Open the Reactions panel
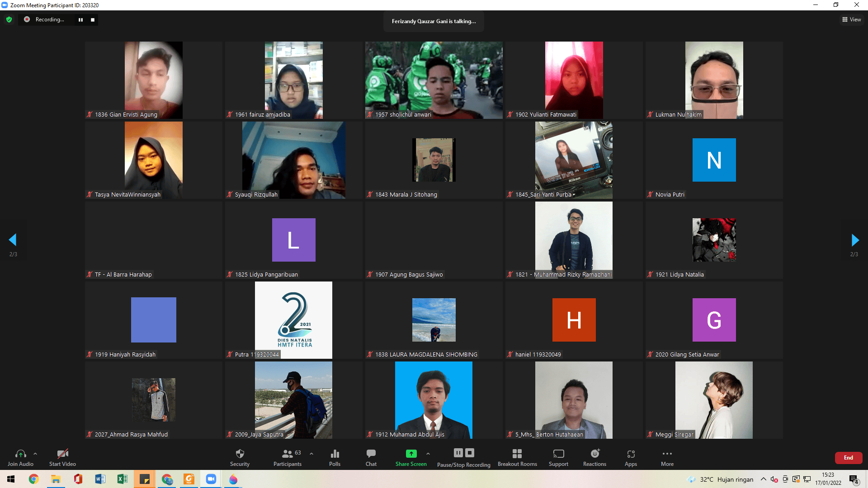Image resolution: width=868 pixels, height=488 pixels. click(x=594, y=456)
